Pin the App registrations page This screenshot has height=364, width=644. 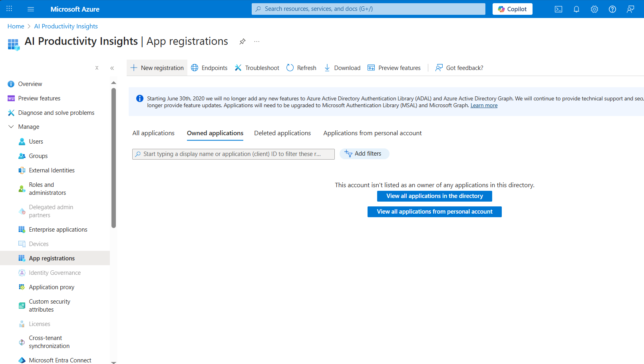pos(242,42)
